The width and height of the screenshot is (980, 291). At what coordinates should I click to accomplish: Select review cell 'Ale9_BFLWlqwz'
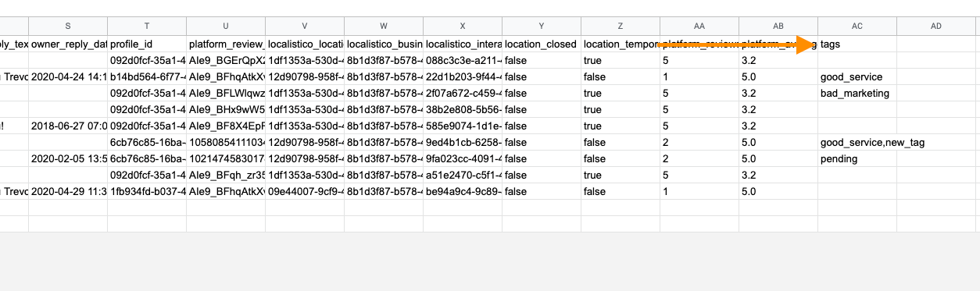coord(226,94)
